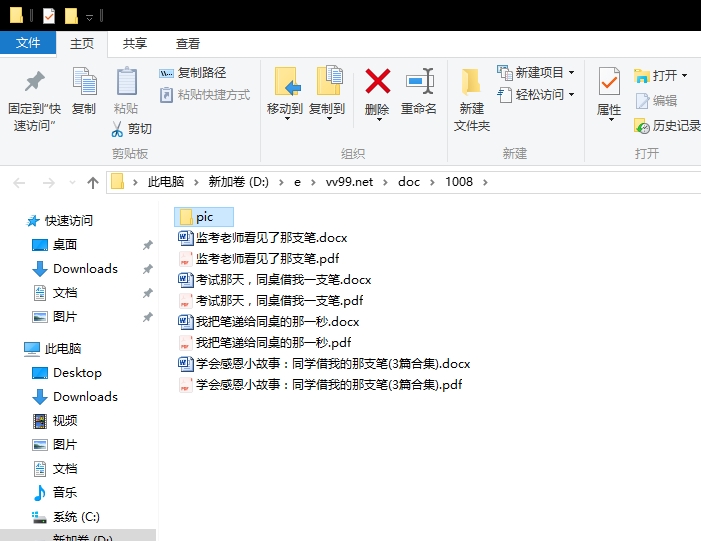
Task: Select 考试那天，同桌借我一支笔.pdf file
Action: click(270, 301)
